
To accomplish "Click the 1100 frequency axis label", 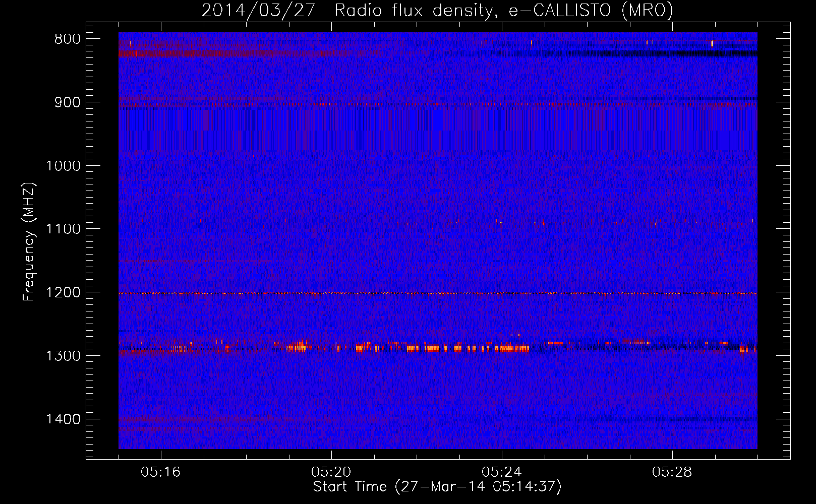I will pos(64,229).
